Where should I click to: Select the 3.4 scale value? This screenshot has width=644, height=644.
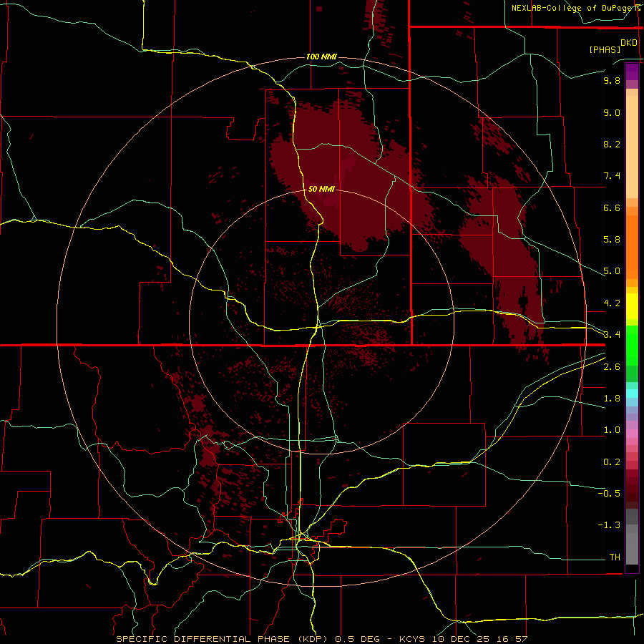coord(612,335)
